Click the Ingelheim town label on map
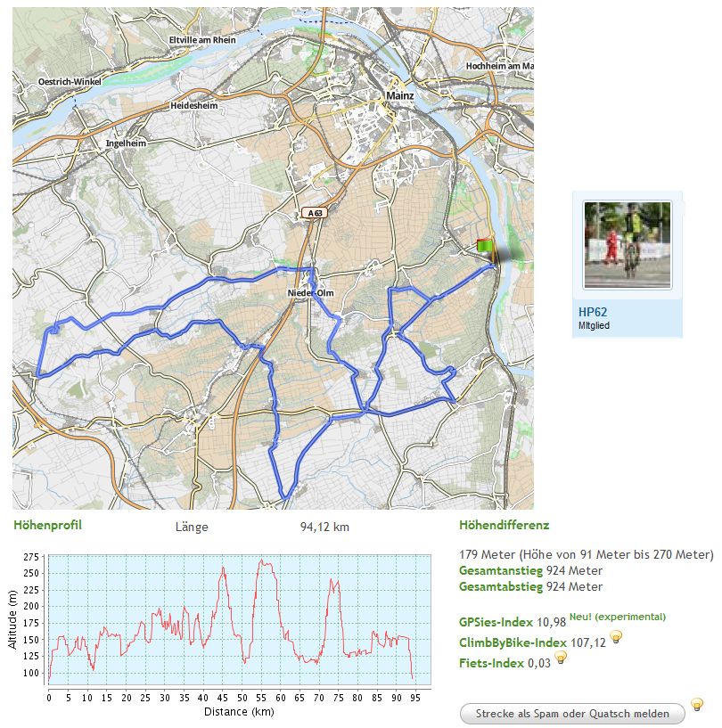722x728 pixels. [126, 143]
